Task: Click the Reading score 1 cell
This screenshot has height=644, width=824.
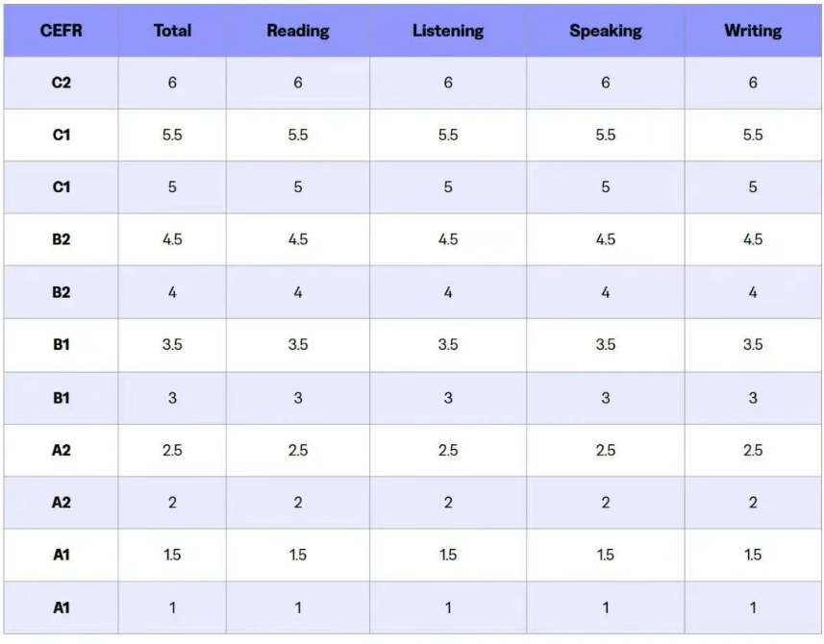Action: point(298,607)
